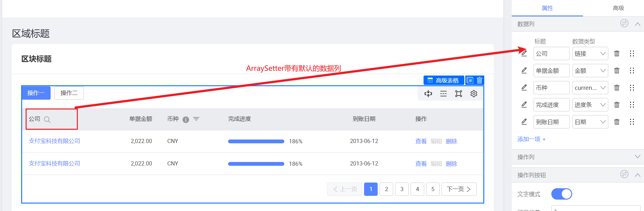Open second row 支付宝科技有限公司 link

tap(54, 164)
